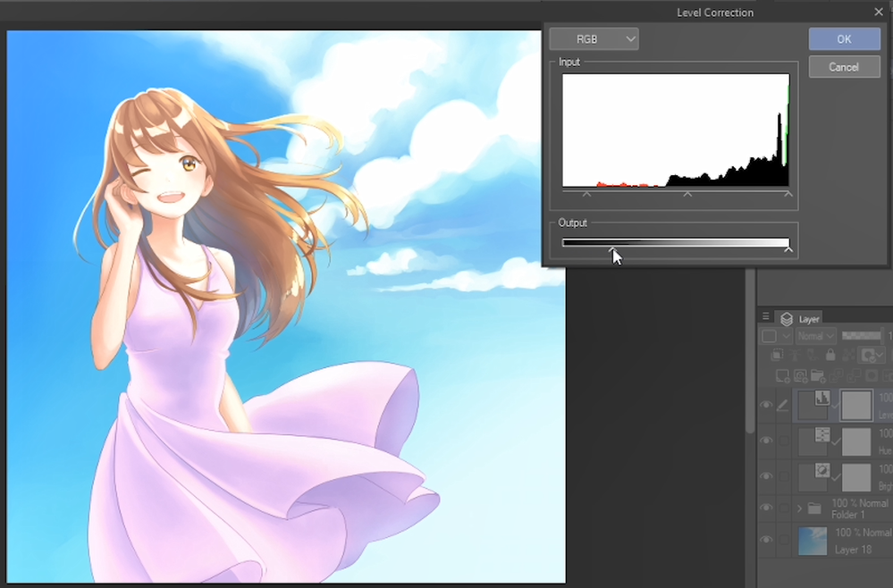893x588 pixels.
Task: Open the mask enable dropdown icon
Action: 871,356
